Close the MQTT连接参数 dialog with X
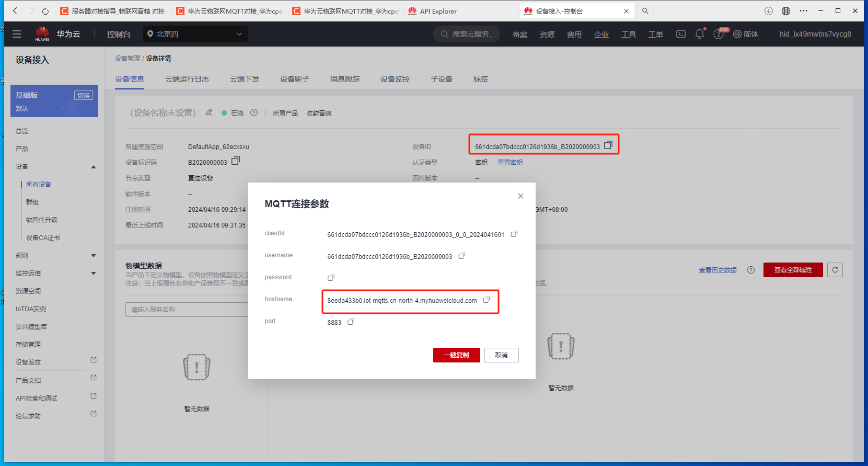This screenshot has width=868, height=466. [x=520, y=196]
